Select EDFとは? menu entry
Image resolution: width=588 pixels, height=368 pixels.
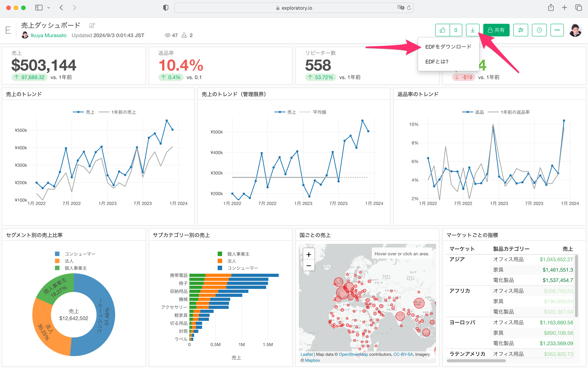437,62
